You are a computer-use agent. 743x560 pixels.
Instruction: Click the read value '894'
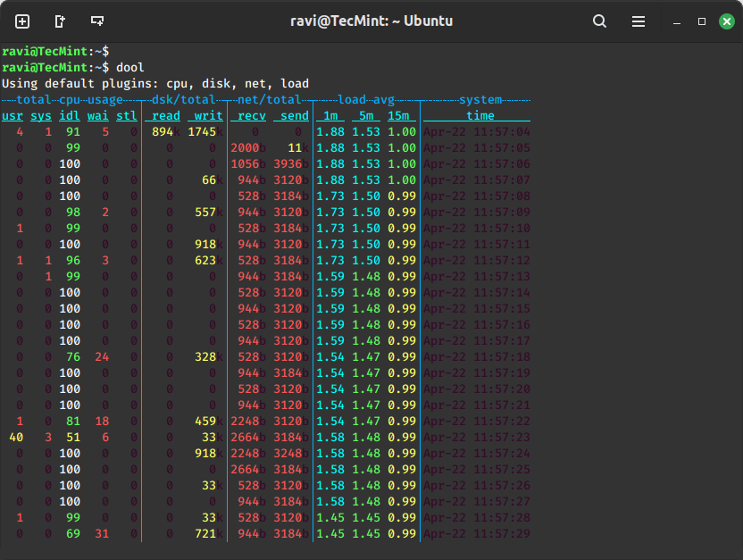point(162,131)
